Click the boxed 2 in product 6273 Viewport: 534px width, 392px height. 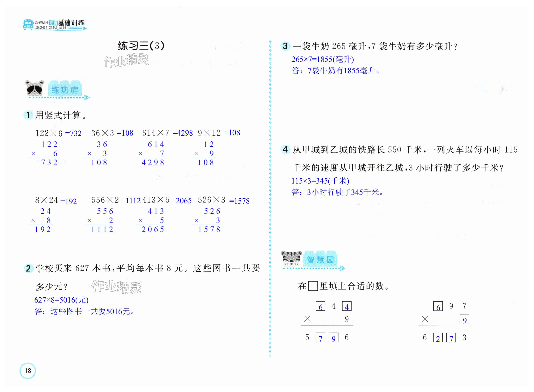click(438, 338)
